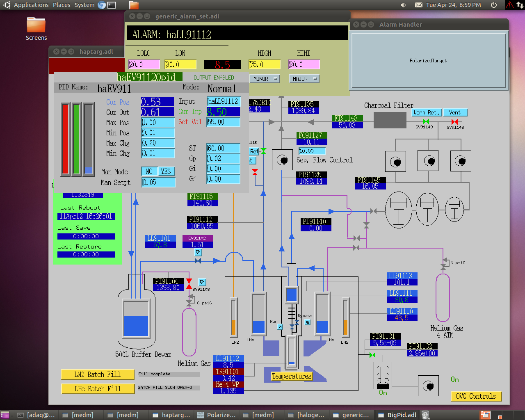This screenshot has width=525, height=420.
Task: Click the Man Setpt field
Action: [x=158, y=182]
